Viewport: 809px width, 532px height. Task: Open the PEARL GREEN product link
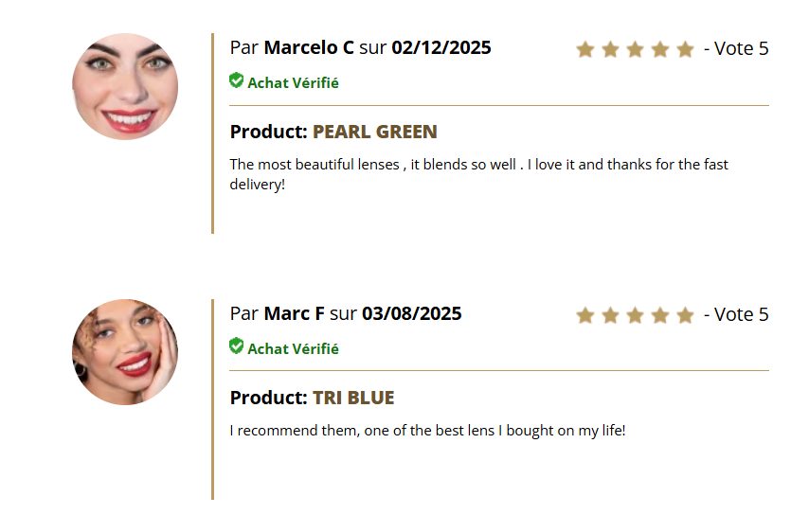coord(374,132)
